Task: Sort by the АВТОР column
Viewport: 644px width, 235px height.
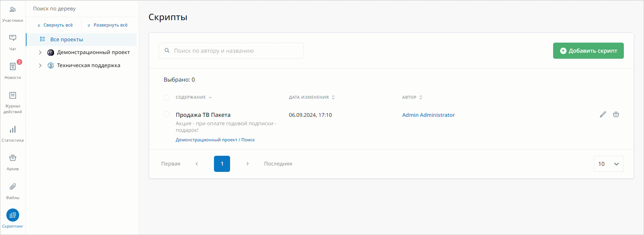Action: 412,97
